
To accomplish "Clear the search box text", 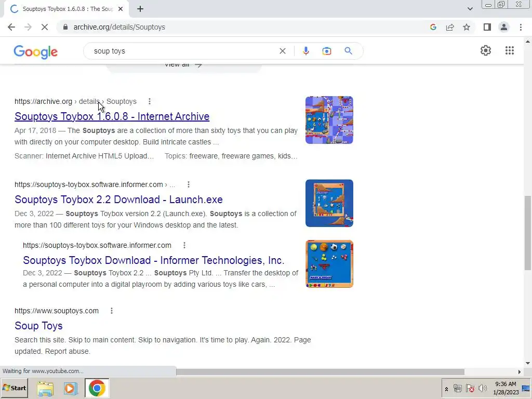I will click(282, 51).
